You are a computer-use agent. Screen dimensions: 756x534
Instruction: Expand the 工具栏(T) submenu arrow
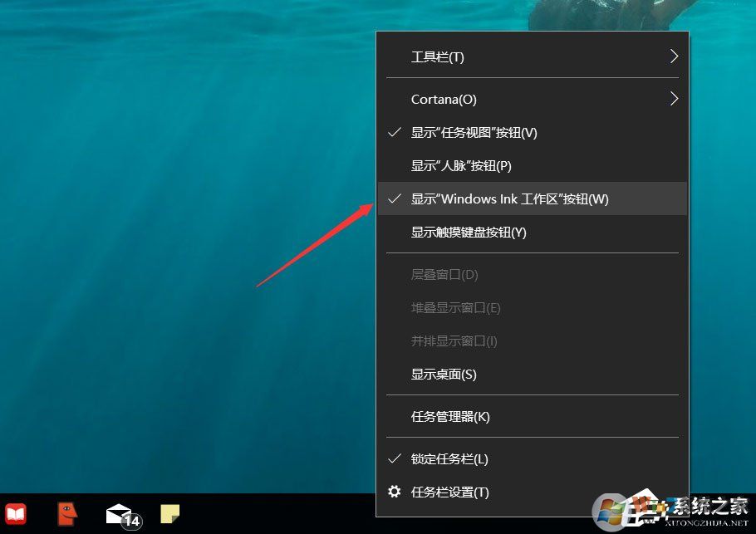674,56
